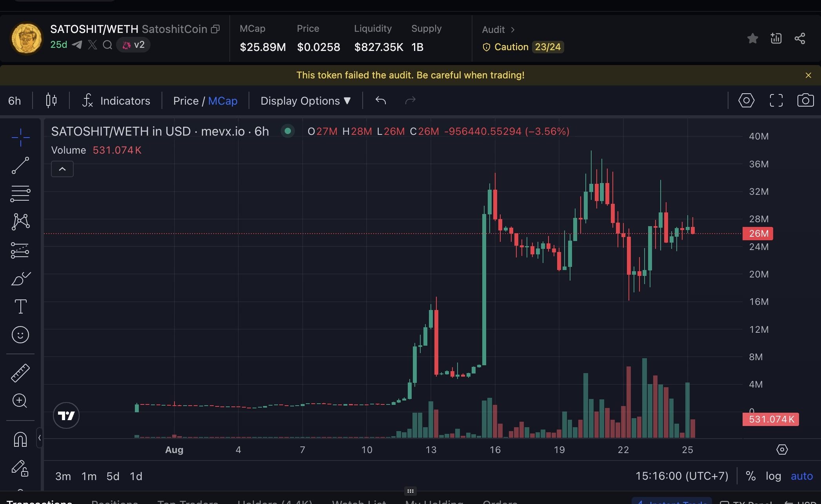The width and height of the screenshot is (821, 504).
Task: Toggle auto scale mode
Action: [802, 476]
